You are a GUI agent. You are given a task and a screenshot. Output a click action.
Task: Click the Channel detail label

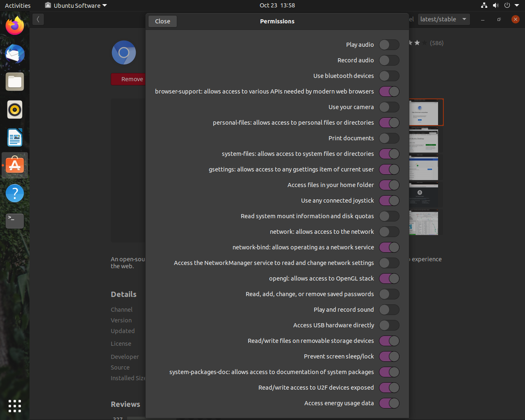(121, 310)
